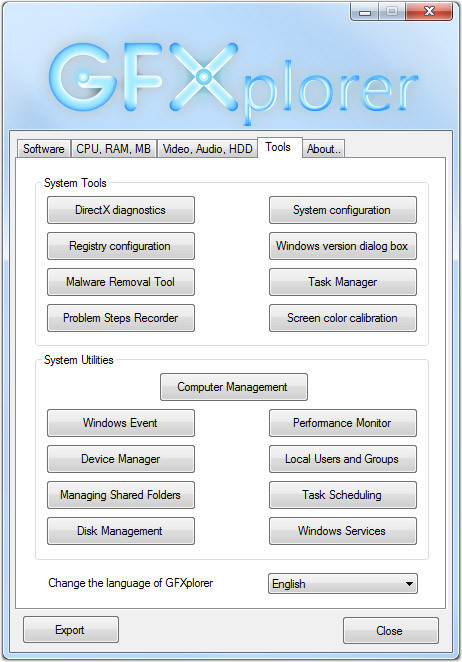
Task: Minimize the GFXplorer window
Action: click(x=364, y=12)
